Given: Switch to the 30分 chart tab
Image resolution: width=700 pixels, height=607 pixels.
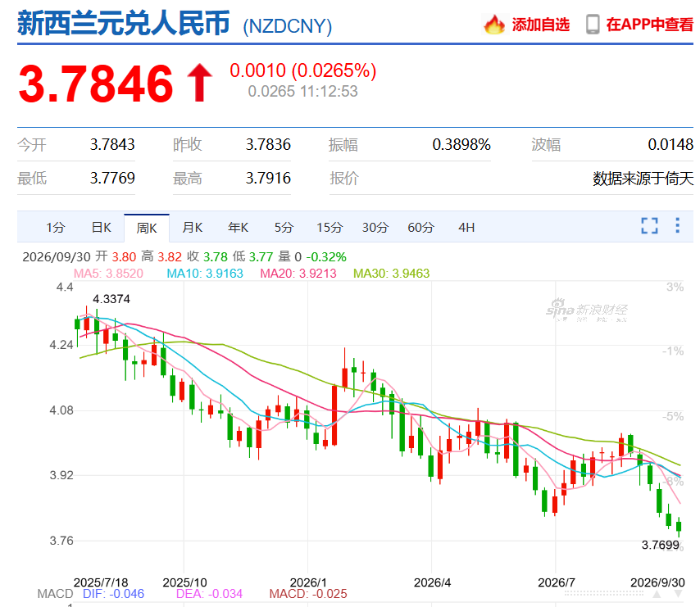Looking at the screenshot, I should click(x=375, y=228).
